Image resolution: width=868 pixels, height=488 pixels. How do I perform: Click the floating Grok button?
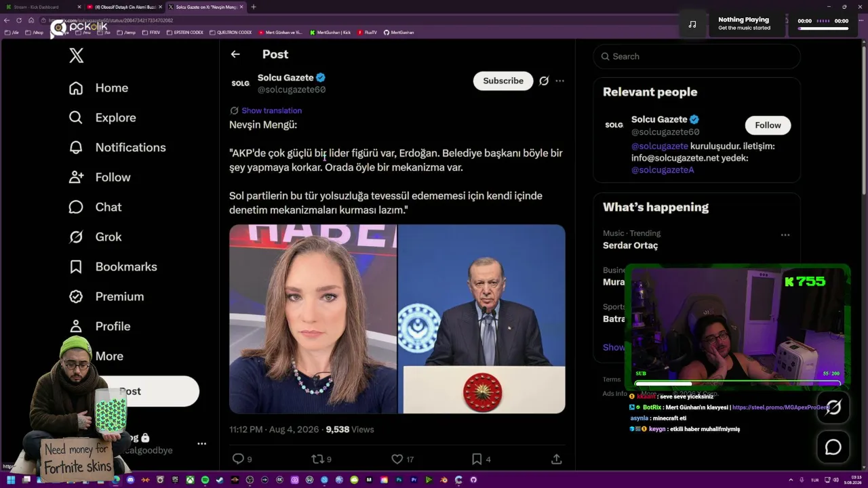[x=833, y=407]
